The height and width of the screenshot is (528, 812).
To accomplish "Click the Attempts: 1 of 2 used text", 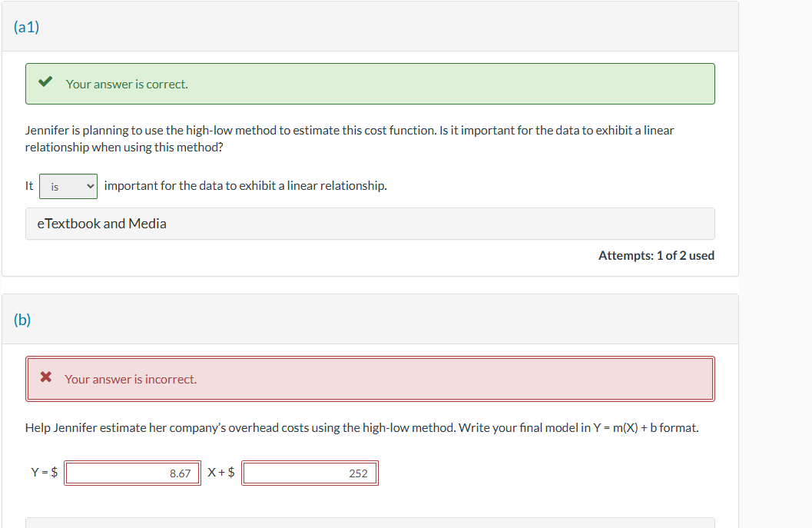I will point(656,254).
